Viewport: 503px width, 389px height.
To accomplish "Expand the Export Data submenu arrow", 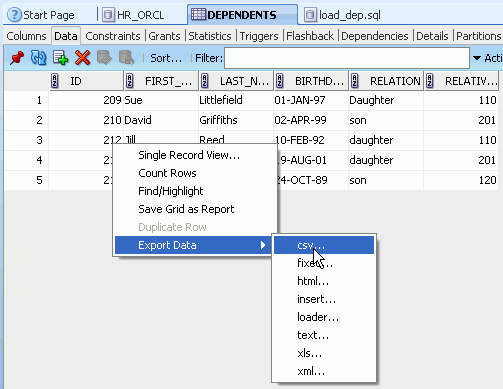I will (263, 245).
